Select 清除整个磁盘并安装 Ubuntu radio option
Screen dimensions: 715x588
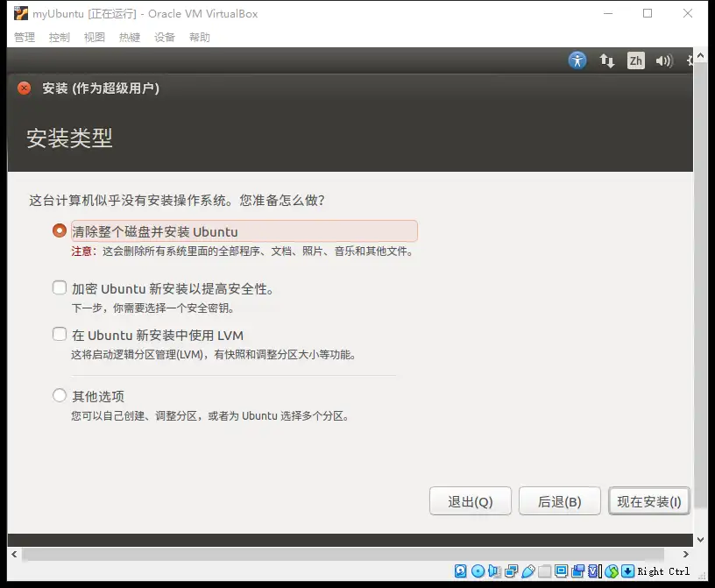tap(60, 231)
